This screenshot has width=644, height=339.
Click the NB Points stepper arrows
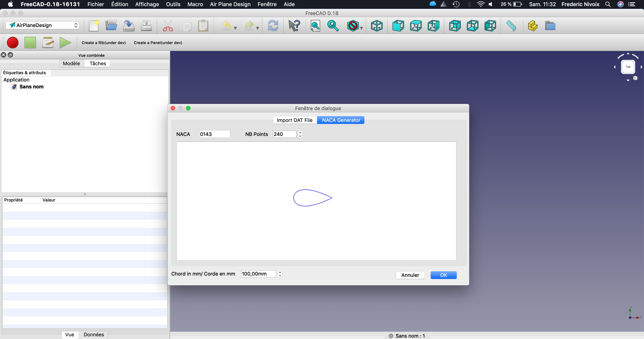(x=300, y=134)
